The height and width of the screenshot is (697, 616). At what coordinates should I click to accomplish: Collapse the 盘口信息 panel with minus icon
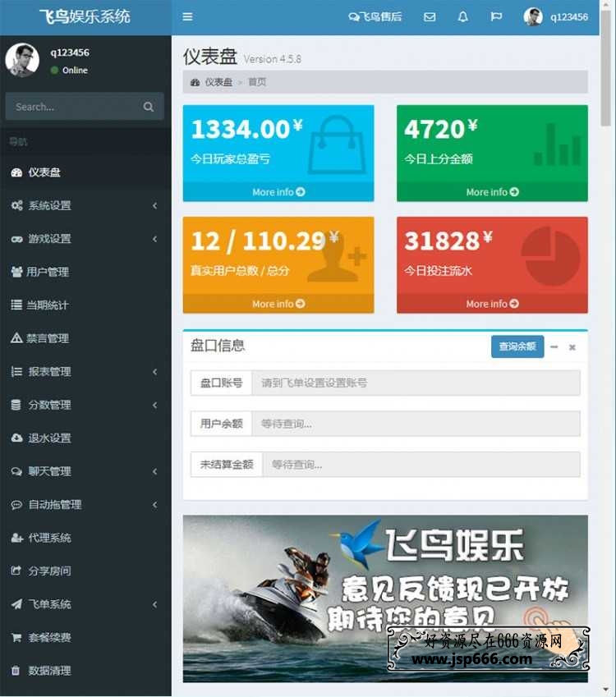pos(554,347)
